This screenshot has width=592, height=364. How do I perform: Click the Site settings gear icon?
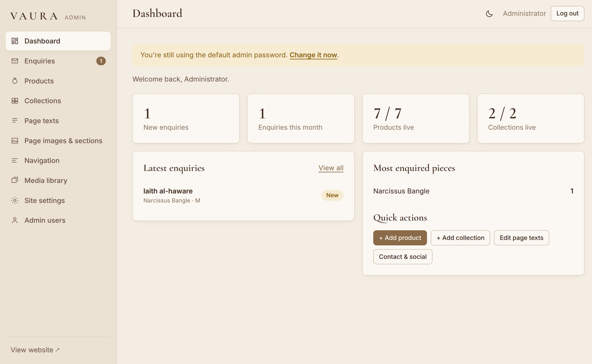tap(15, 200)
